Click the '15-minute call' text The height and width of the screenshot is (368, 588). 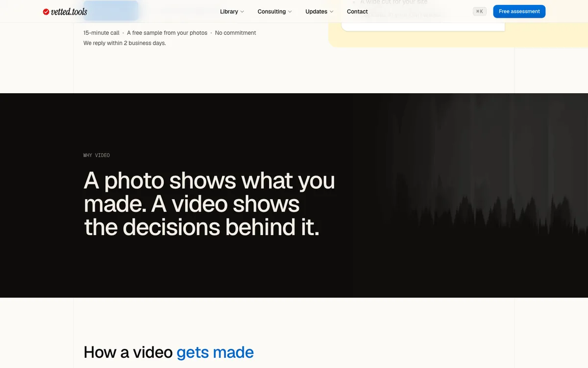pyautogui.click(x=101, y=33)
